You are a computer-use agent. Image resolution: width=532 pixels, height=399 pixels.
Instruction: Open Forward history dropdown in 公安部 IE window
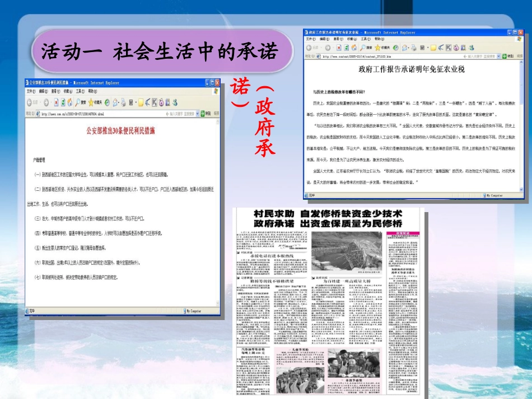51,102
